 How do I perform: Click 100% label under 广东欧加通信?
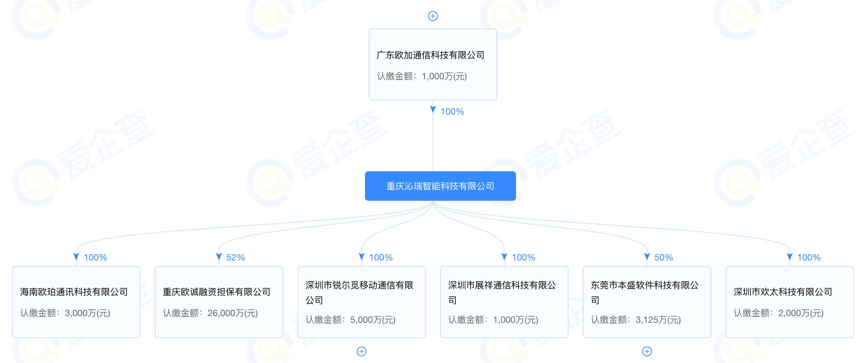click(x=452, y=112)
